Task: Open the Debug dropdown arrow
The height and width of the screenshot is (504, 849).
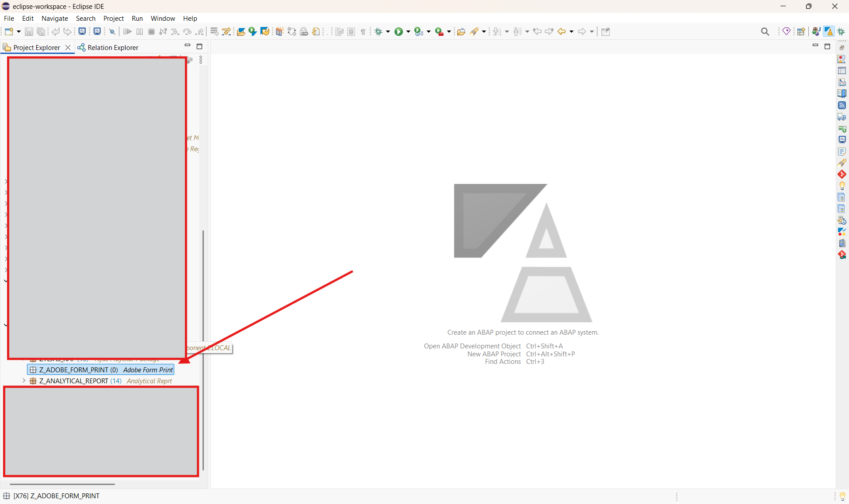Action: [x=388, y=31]
